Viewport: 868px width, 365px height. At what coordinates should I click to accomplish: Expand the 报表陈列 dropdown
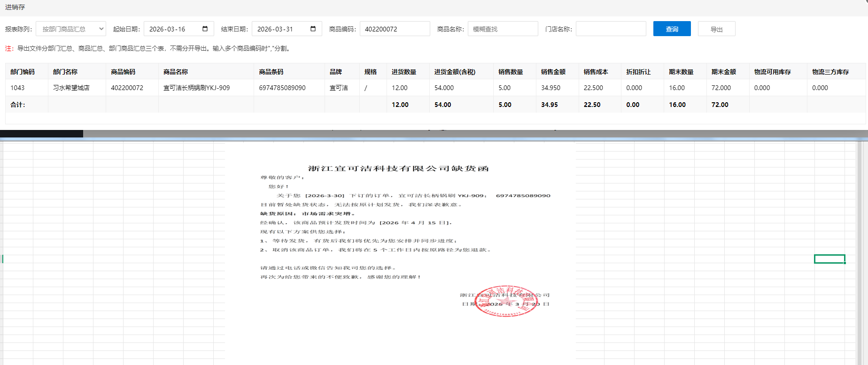[x=71, y=29]
